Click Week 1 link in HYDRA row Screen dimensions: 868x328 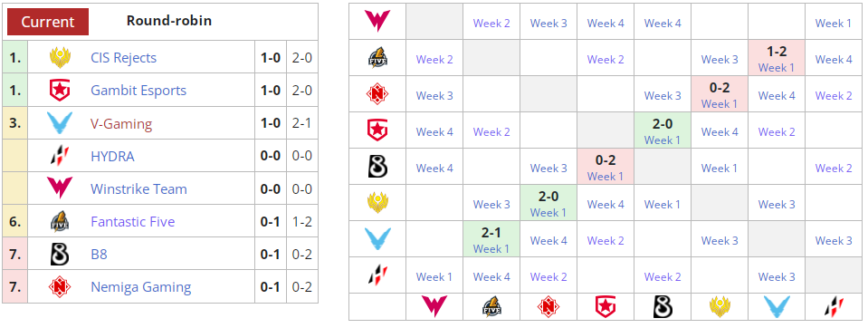(x=434, y=276)
